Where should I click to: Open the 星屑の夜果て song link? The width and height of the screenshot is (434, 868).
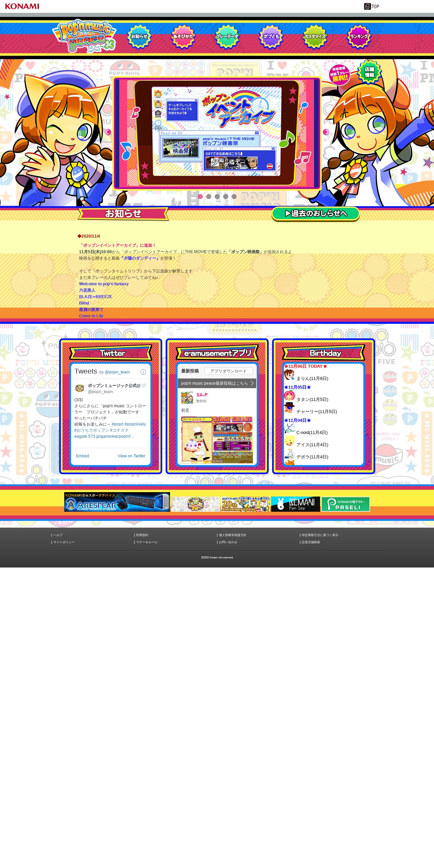(91, 310)
